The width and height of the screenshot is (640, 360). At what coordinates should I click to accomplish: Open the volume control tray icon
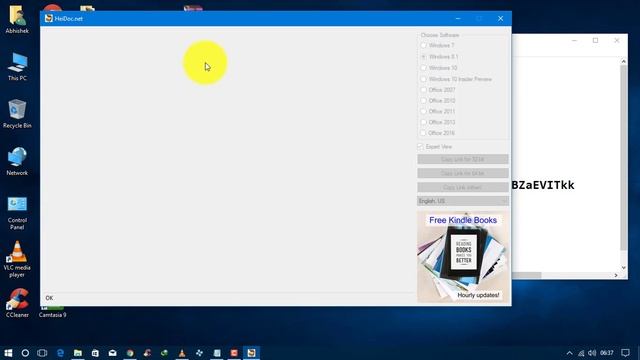pyautogui.click(x=592, y=353)
